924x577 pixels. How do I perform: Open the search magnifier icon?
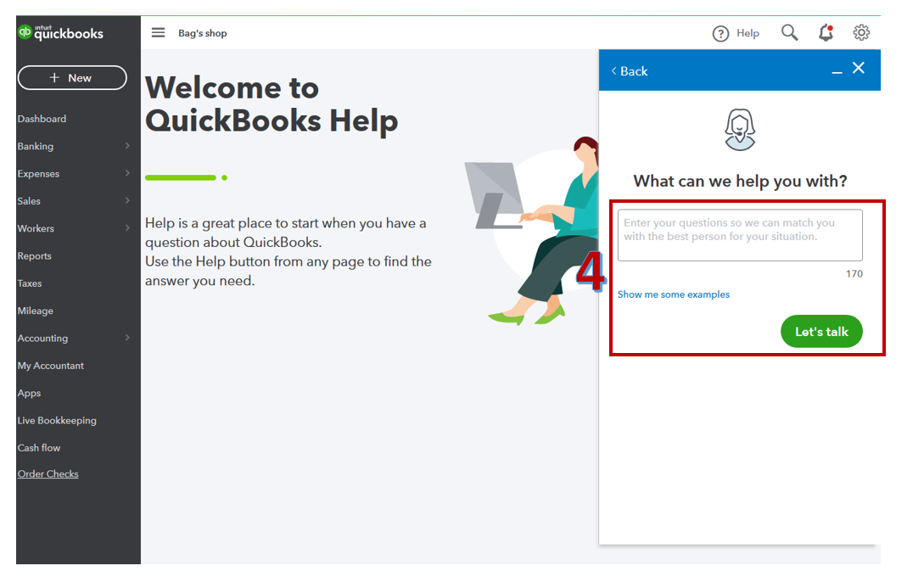point(789,32)
